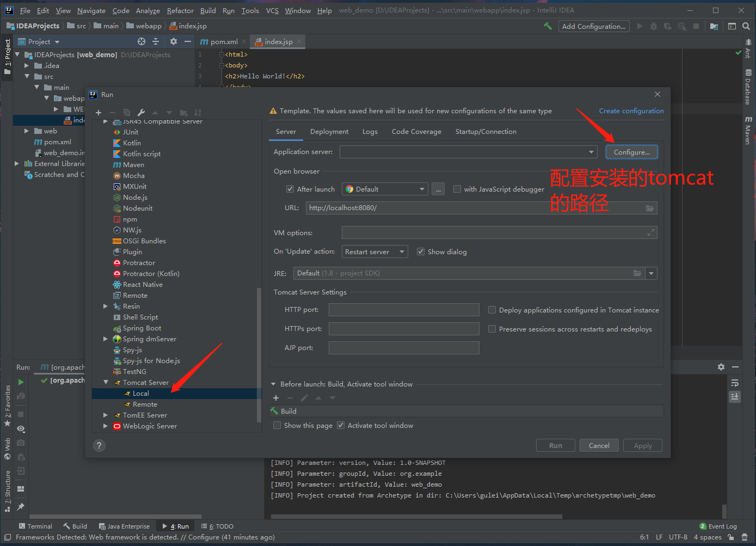Click the Project panel settings gear icon
This screenshot has height=546, width=756.
tap(174, 41)
